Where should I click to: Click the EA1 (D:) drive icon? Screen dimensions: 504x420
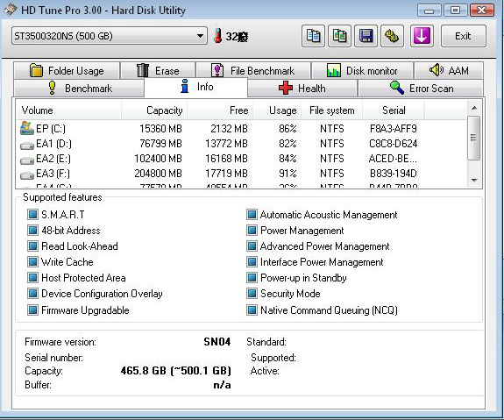[x=27, y=146]
